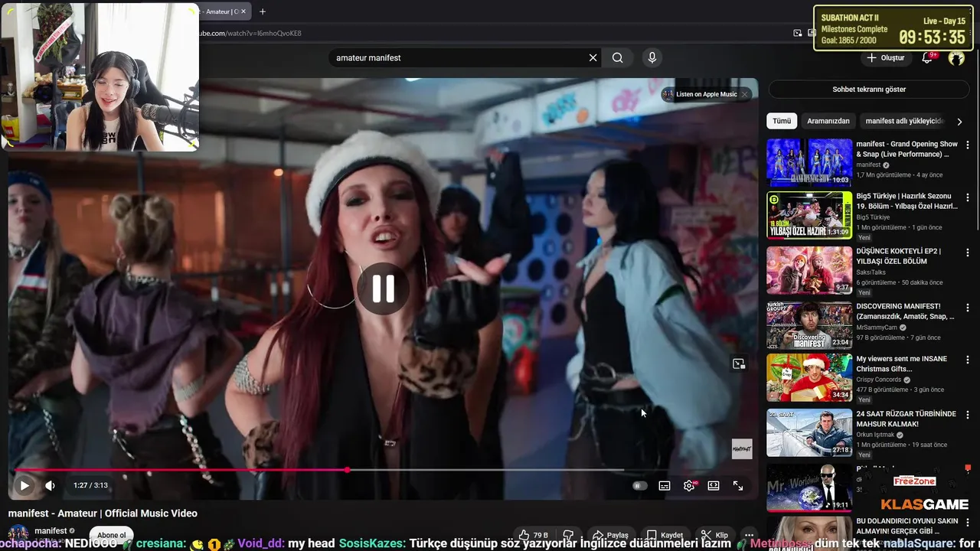The height and width of the screenshot is (551, 980).
Task: Open the INSANE Christmas Gifts thumbnail
Action: [809, 378]
